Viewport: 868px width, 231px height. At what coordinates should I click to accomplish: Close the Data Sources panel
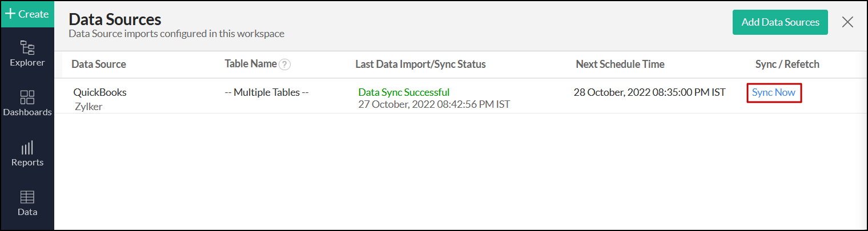pos(847,22)
